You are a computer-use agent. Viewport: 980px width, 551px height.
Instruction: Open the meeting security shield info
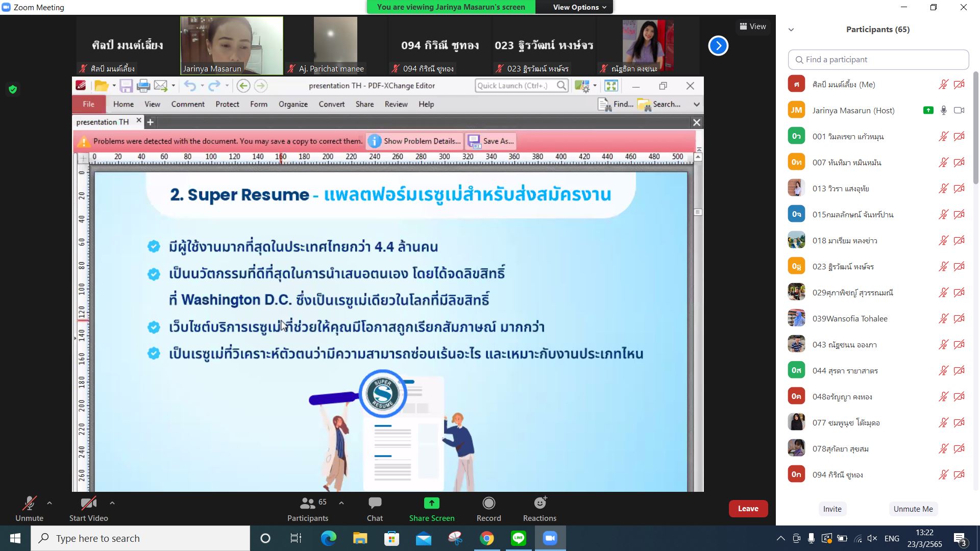[13, 90]
